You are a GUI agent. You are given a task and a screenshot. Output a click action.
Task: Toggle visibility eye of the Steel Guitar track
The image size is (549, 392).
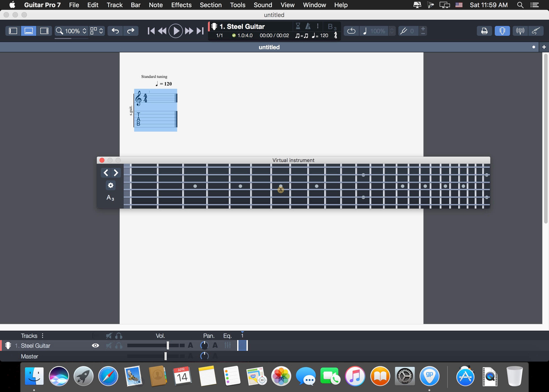[95, 346]
